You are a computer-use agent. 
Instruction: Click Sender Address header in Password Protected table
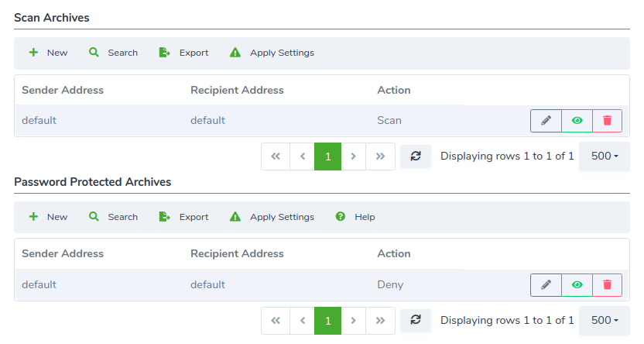63,253
